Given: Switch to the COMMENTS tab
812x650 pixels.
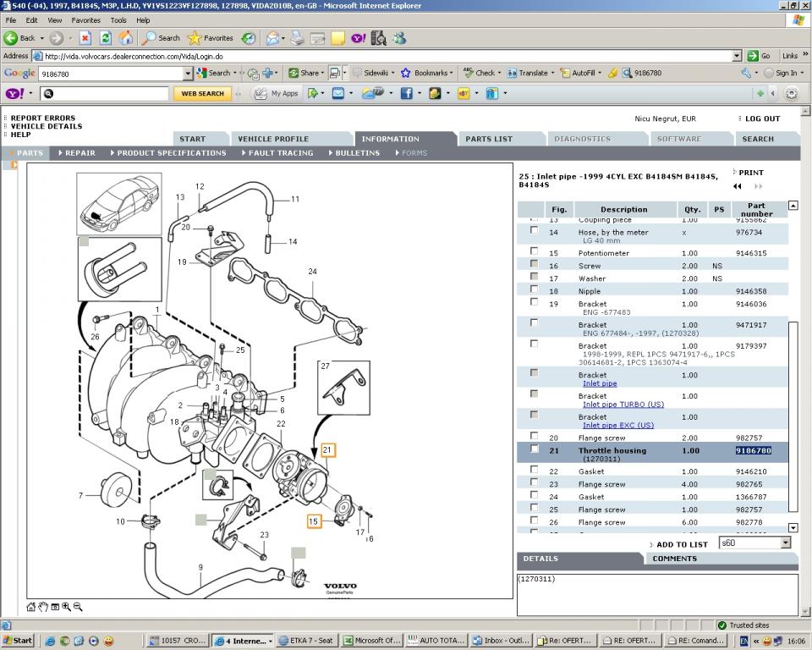Looking at the screenshot, I should (674, 559).
